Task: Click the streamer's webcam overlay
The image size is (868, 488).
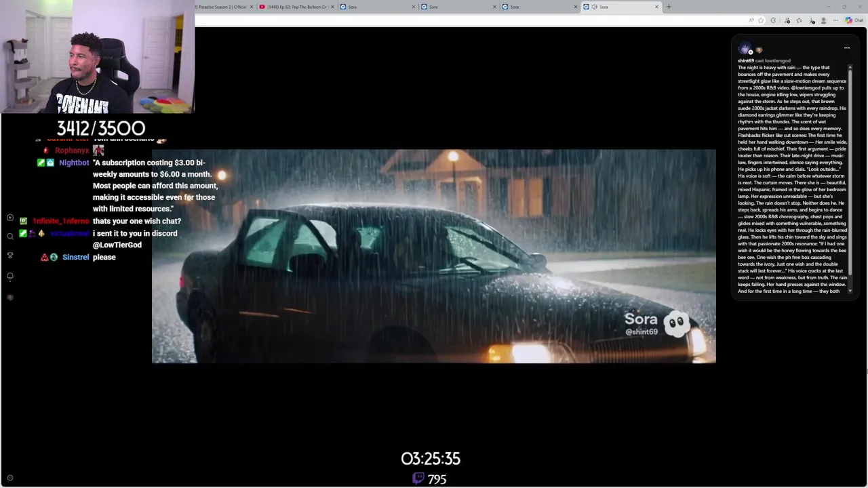Action: pyautogui.click(x=97, y=56)
